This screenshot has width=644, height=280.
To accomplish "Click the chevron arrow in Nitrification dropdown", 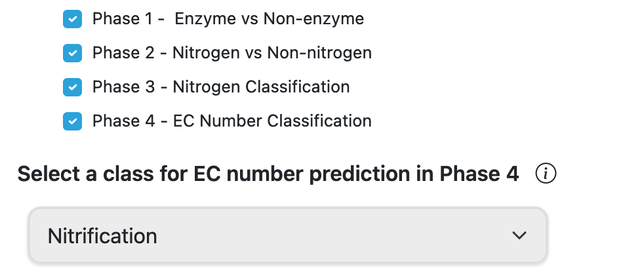I will (x=519, y=235).
